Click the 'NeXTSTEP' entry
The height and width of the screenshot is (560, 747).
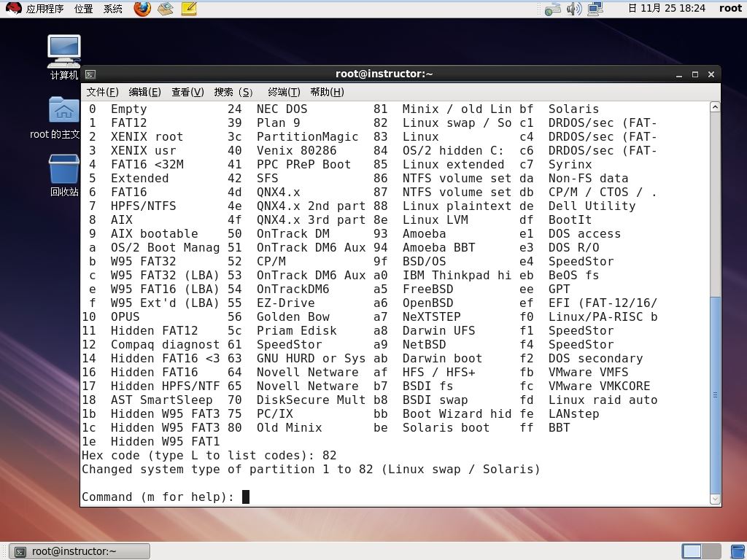click(432, 316)
